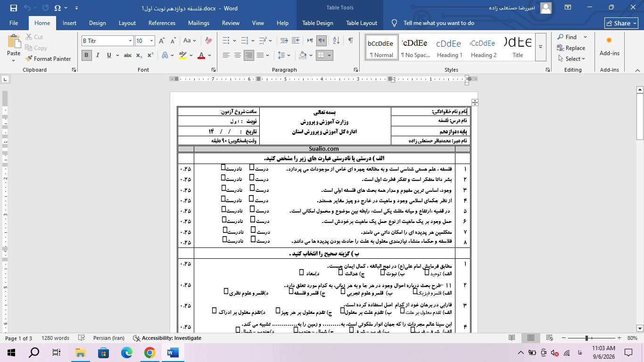Open Google Chrome from taskbar
Viewport: 644px width, 362px height.
coord(149,352)
